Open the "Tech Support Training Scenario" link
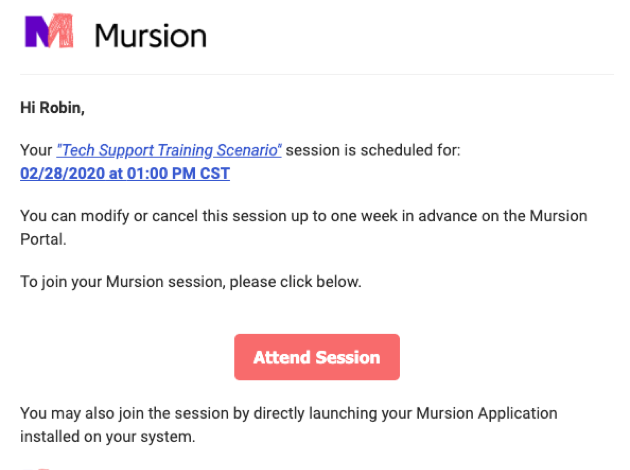630x470 pixels. pos(169,150)
